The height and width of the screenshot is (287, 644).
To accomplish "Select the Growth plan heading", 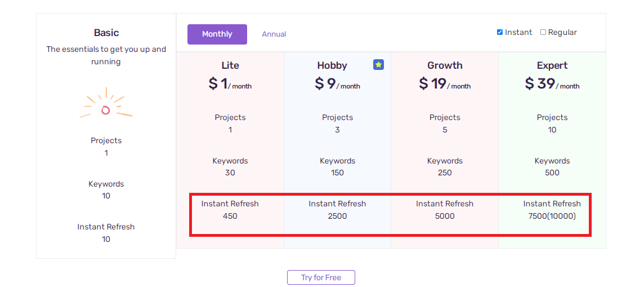I will click(445, 65).
